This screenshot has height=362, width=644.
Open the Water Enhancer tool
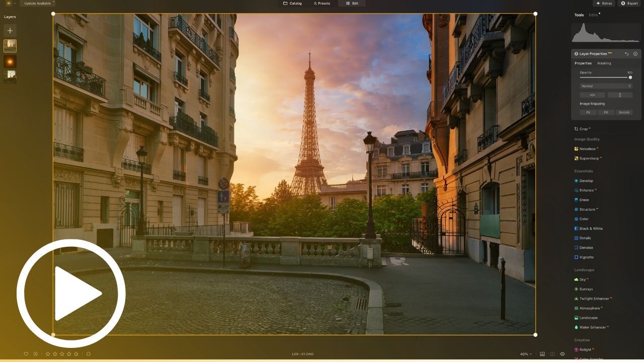(x=591, y=327)
